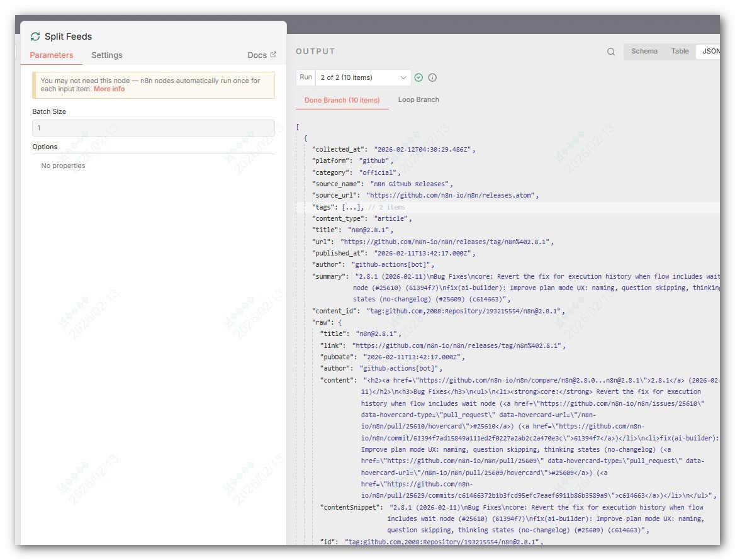Screen dimensions: 735x560
Task: Click the "content_id" value
Action: (464, 311)
